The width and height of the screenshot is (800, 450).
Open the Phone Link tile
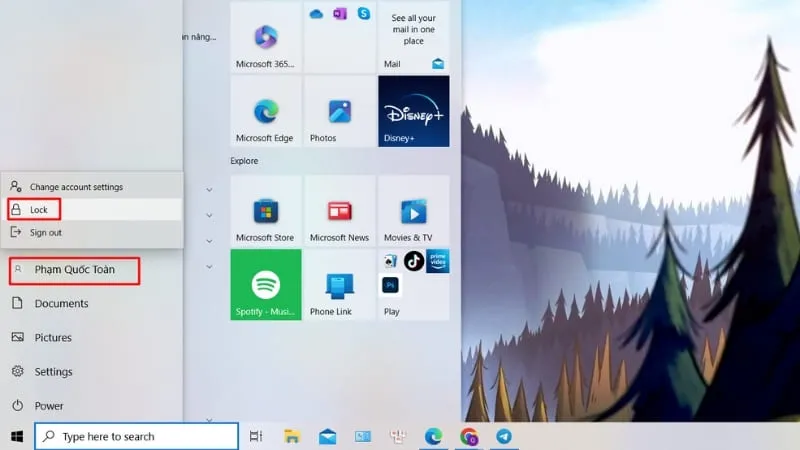coord(339,284)
